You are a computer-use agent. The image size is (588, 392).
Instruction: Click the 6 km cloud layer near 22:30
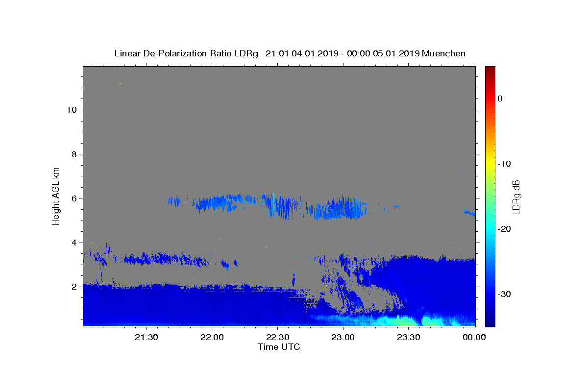[x=282, y=206]
